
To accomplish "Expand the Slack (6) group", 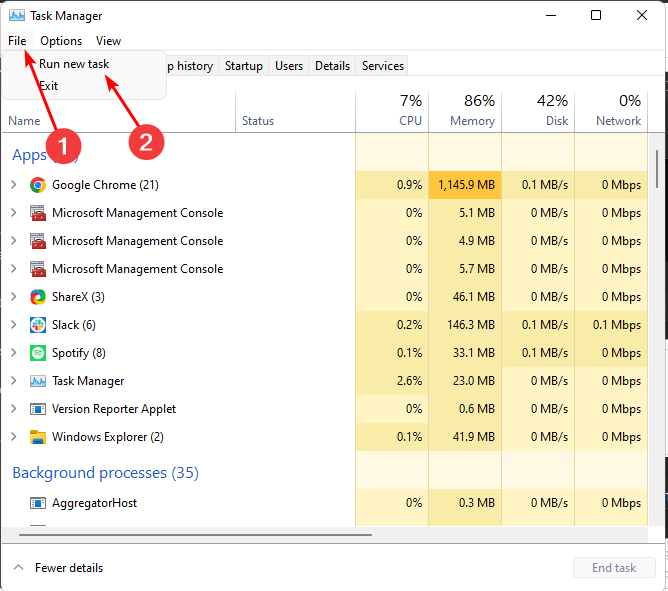I will [x=14, y=325].
